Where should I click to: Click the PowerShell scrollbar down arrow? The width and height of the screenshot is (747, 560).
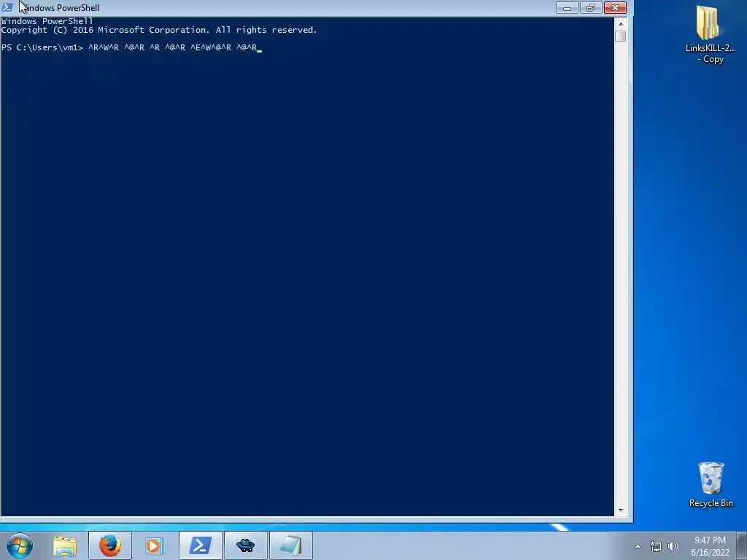[x=620, y=510]
